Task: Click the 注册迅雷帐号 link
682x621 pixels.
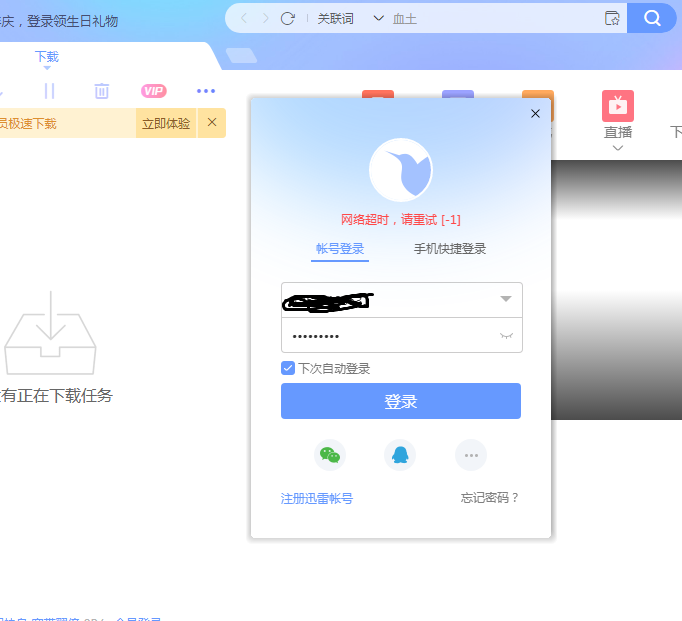Action: coord(317,498)
